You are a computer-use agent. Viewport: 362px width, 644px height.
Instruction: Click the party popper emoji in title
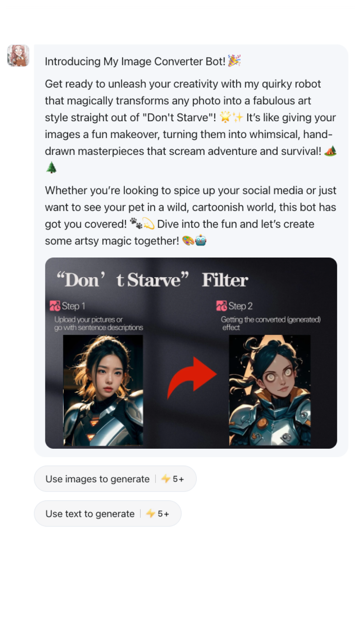(x=234, y=61)
